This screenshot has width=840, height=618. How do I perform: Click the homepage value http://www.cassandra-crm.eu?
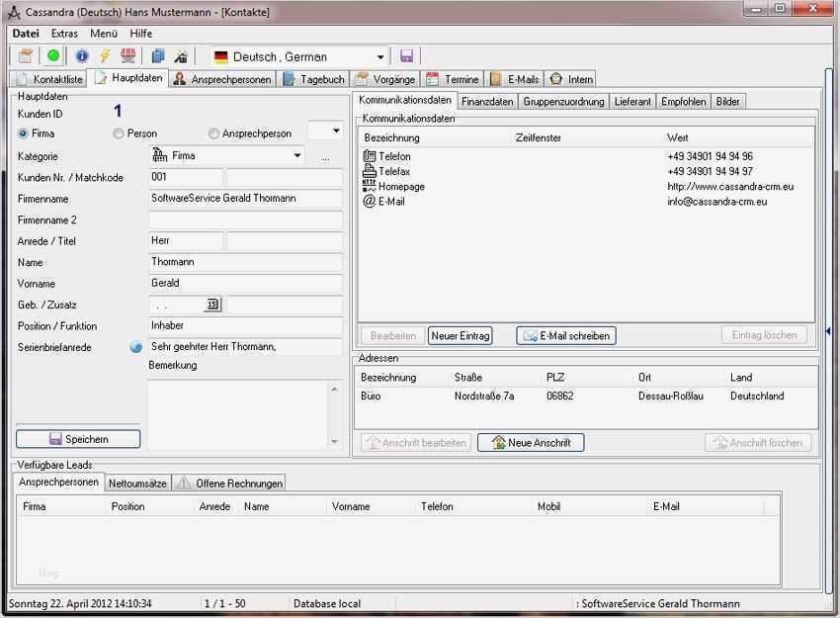click(730, 187)
